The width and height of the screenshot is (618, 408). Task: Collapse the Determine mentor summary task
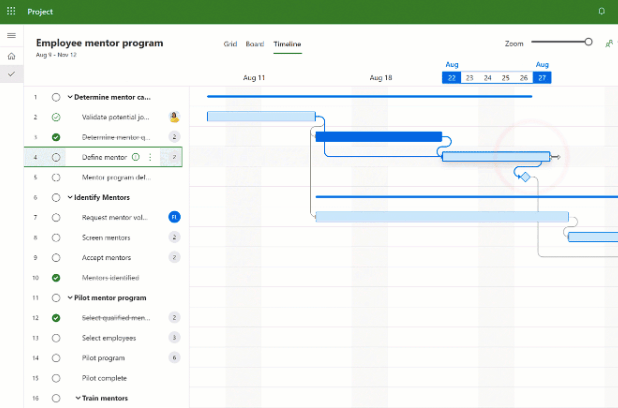(70, 97)
